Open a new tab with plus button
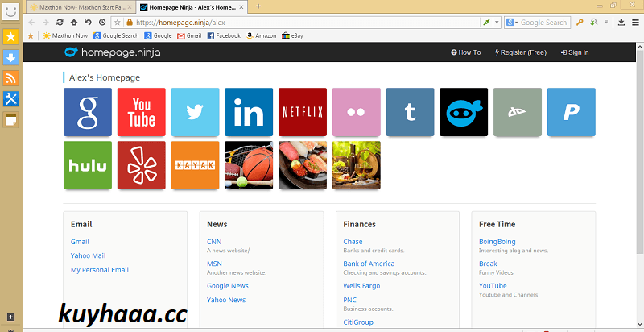The image size is (644, 332). click(x=258, y=6)
